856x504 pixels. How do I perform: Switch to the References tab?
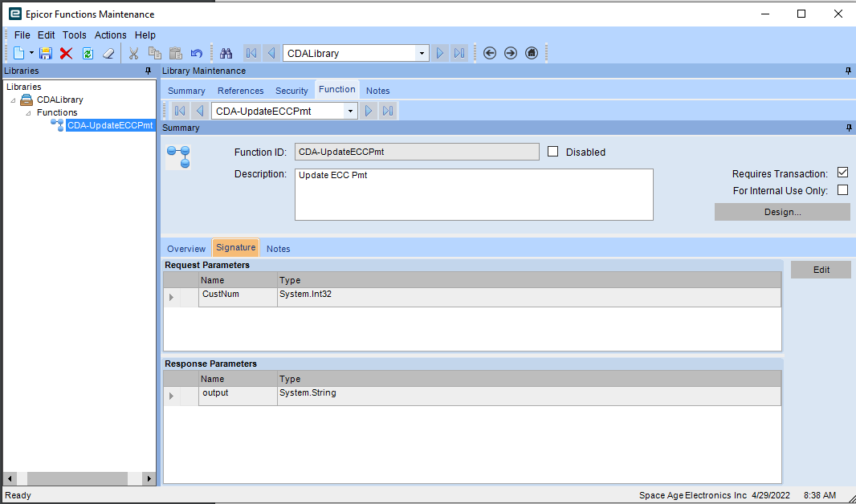(x=240, y=91)
